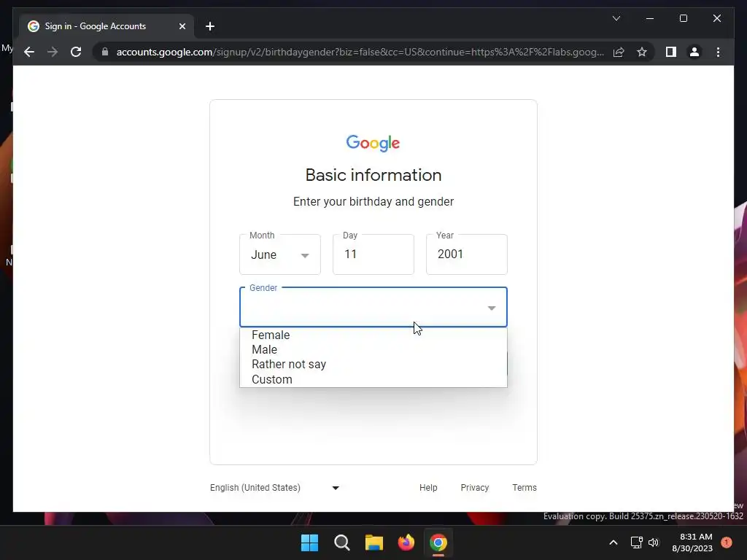
Task: Go back to the previous page
Action: pyautogui.click(x=29, y=52)
